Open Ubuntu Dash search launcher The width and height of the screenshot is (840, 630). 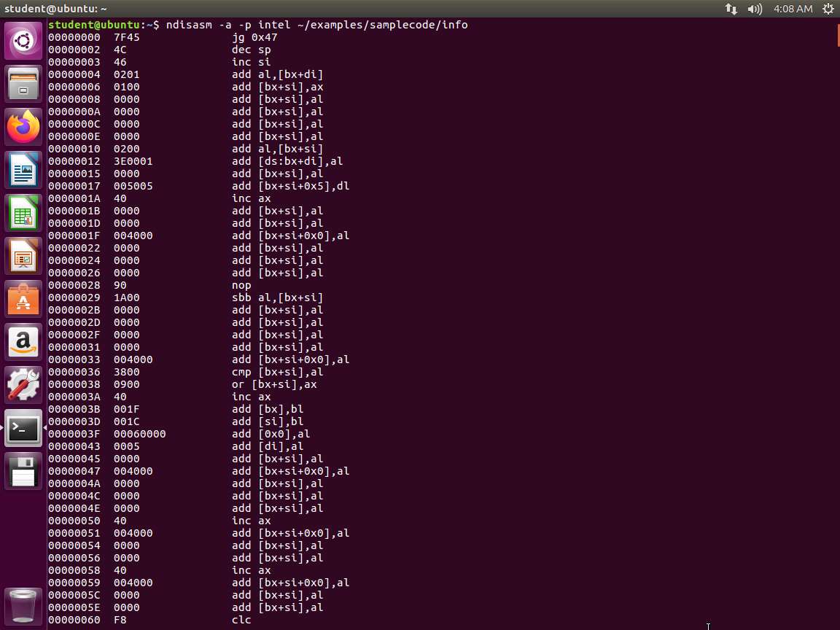23,41
